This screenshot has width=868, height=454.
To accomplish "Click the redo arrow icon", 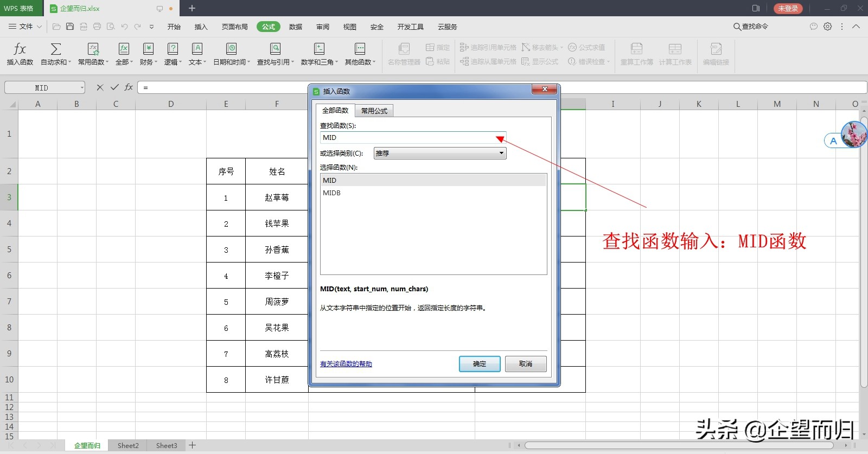I will pos(138,27).
